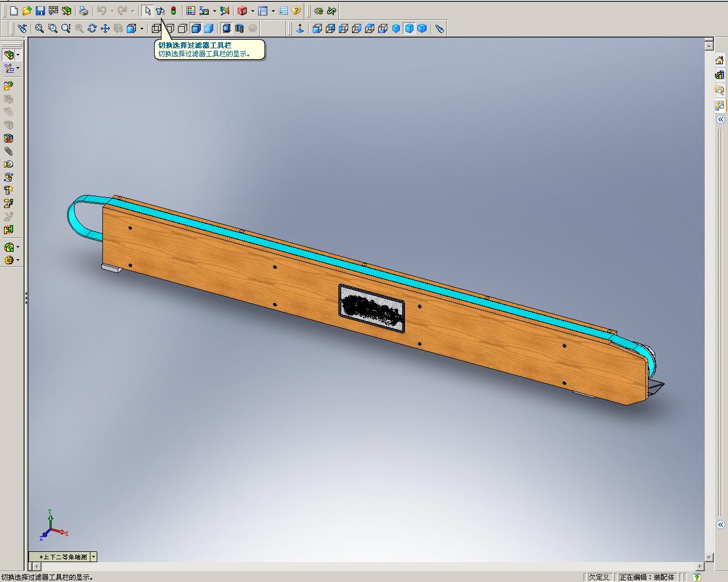The image size is (728, 582).
Task: Activate the Select arrow cursor tool
Action: tap(147, 11)
